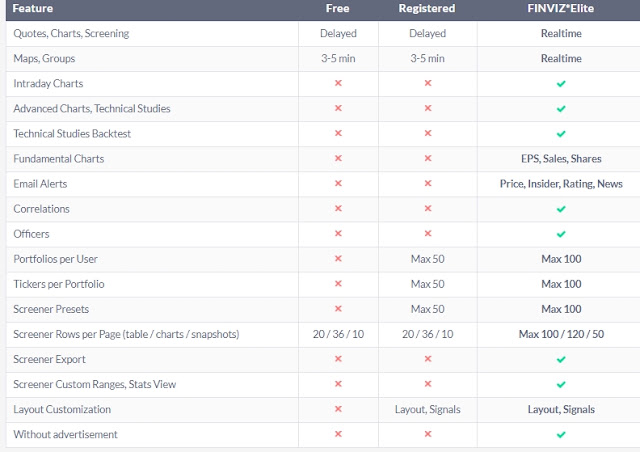Click 'Delayed' under the Free column
The image size is (640, 452).
(x=338, y=33)
